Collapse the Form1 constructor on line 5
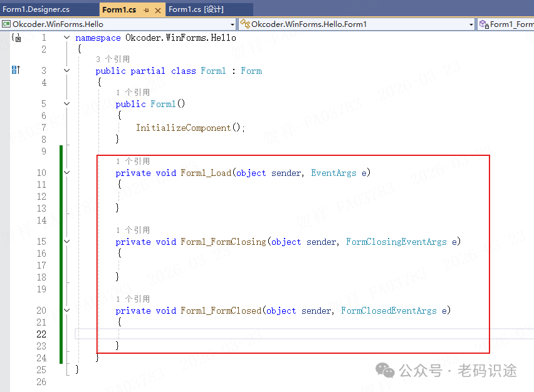 point(67,104)
